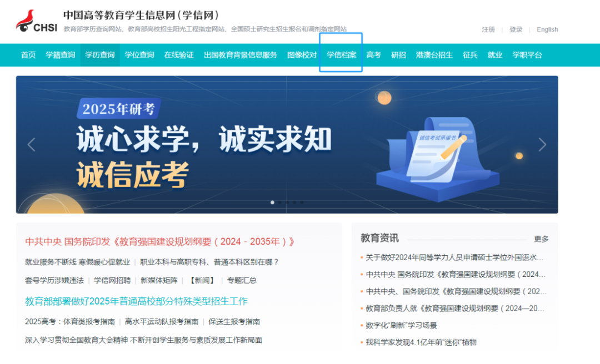Open the 学信网招聘 link

(112, 280)
